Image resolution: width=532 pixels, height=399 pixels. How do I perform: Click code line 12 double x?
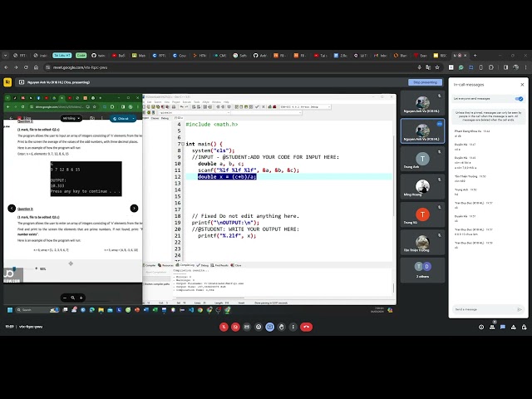[x=227, y=177]
